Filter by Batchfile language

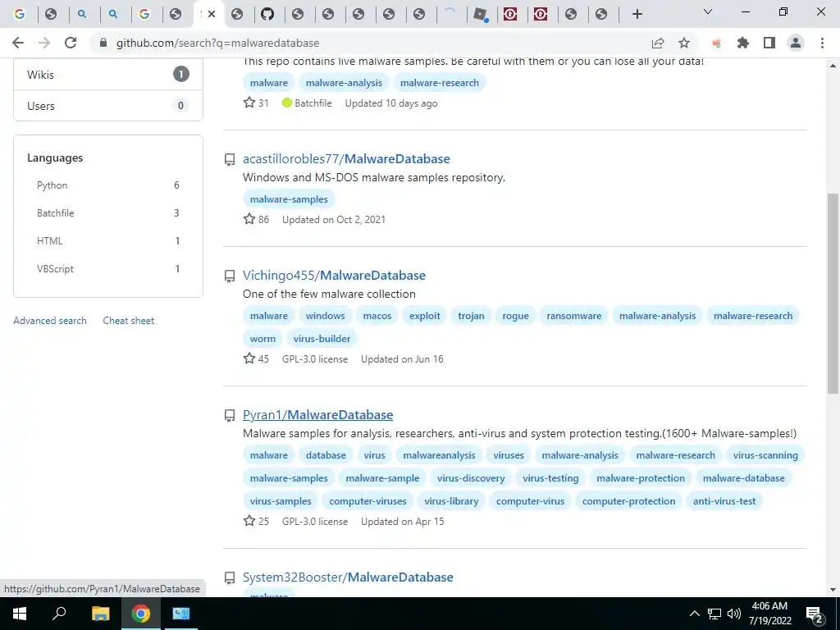point(108,213)
